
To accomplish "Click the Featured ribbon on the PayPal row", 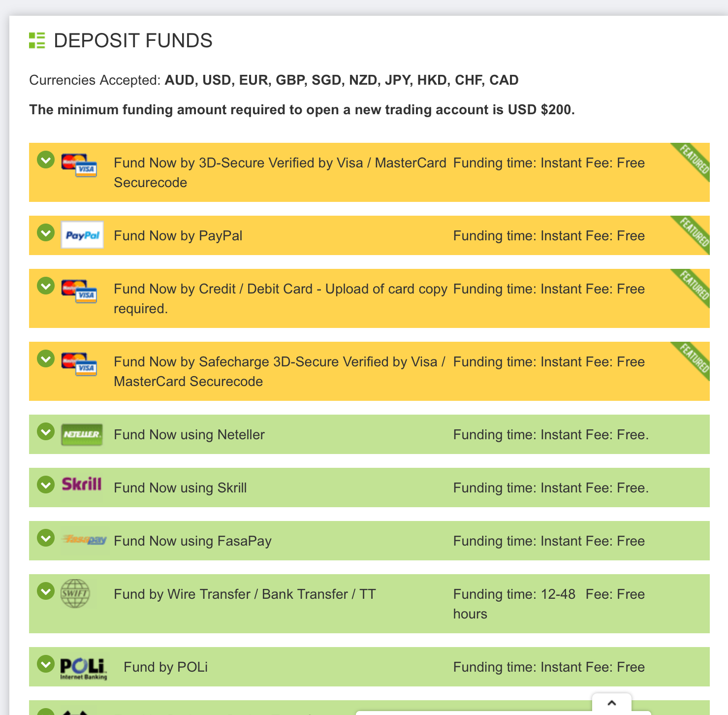I will 693,233.
